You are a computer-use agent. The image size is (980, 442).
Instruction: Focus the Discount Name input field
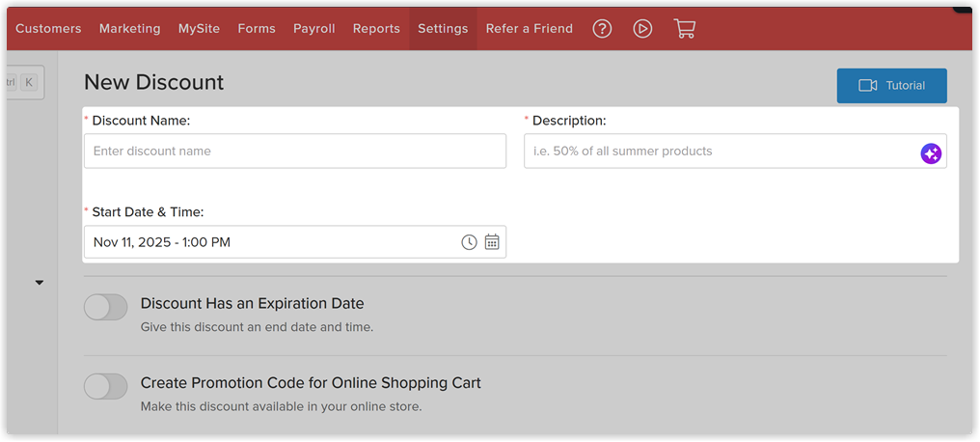pyautogui.click(x=295, y=151)
